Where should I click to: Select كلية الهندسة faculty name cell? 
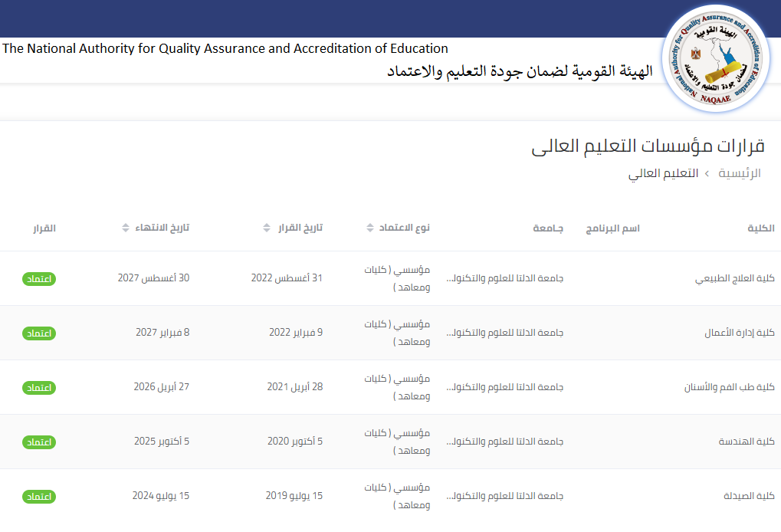[x=747, y=442]
